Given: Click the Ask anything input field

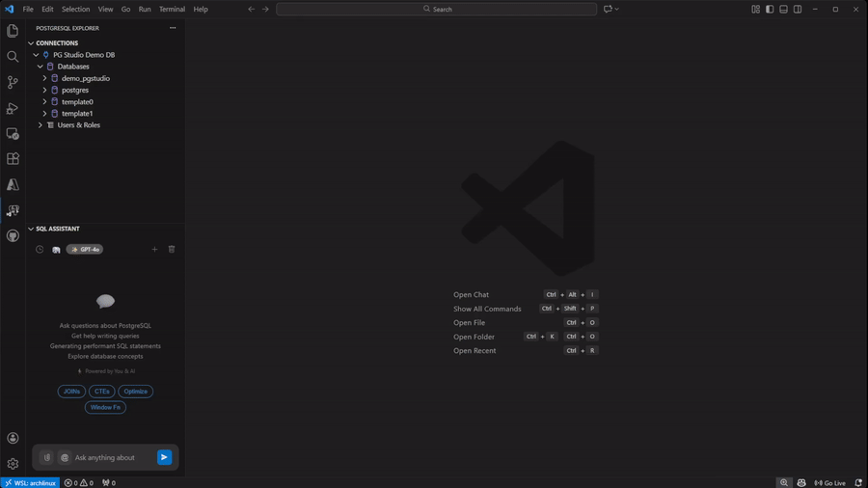Looking at the screenshot, I should pyautogui.click(x=111, y=457).
